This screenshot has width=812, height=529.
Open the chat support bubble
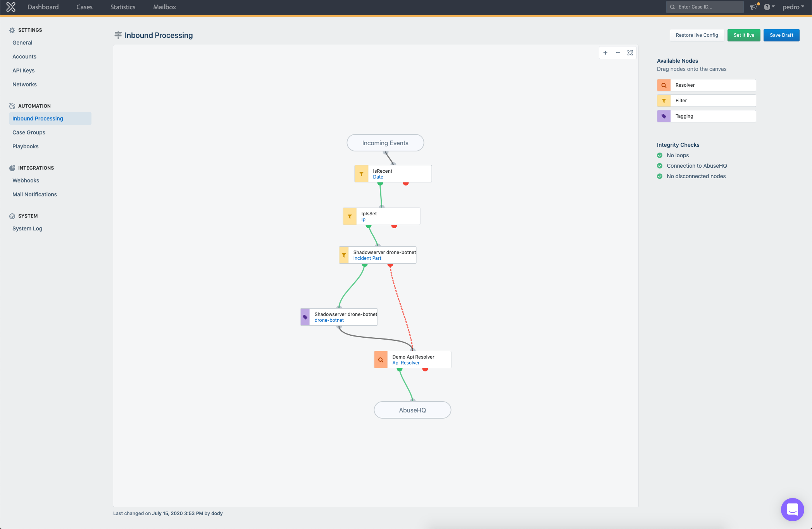(792, 509)
